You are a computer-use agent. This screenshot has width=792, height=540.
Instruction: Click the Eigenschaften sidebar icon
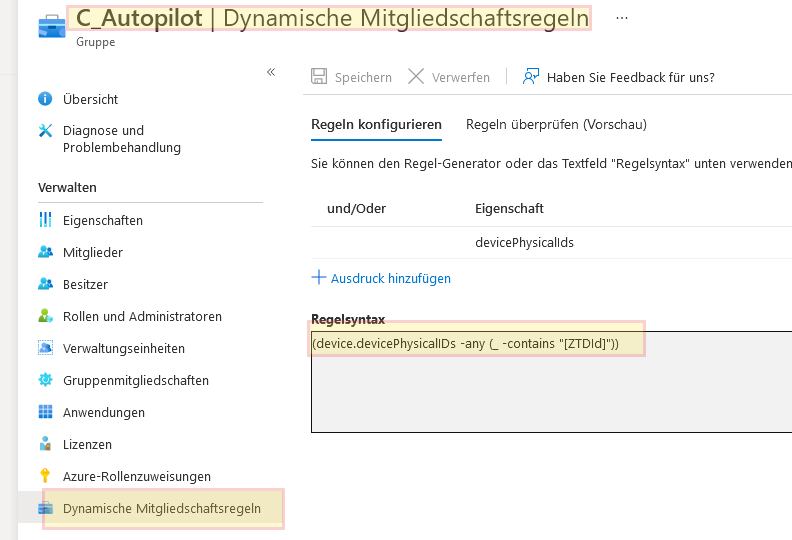(45, 220)
